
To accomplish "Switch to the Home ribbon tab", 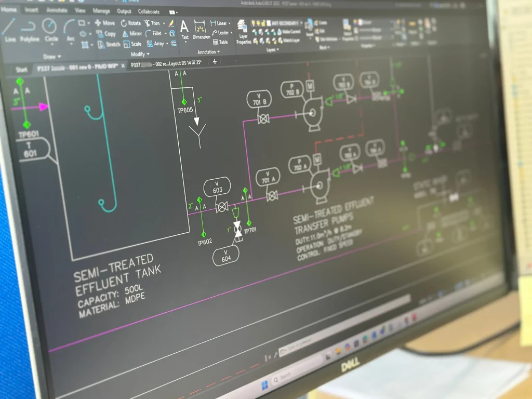I will [9, 9].
